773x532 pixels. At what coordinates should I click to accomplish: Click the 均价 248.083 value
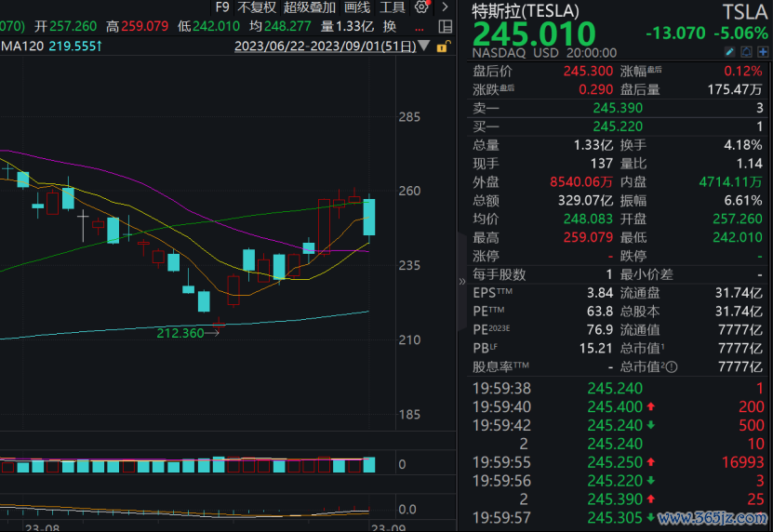coord(588,219)
